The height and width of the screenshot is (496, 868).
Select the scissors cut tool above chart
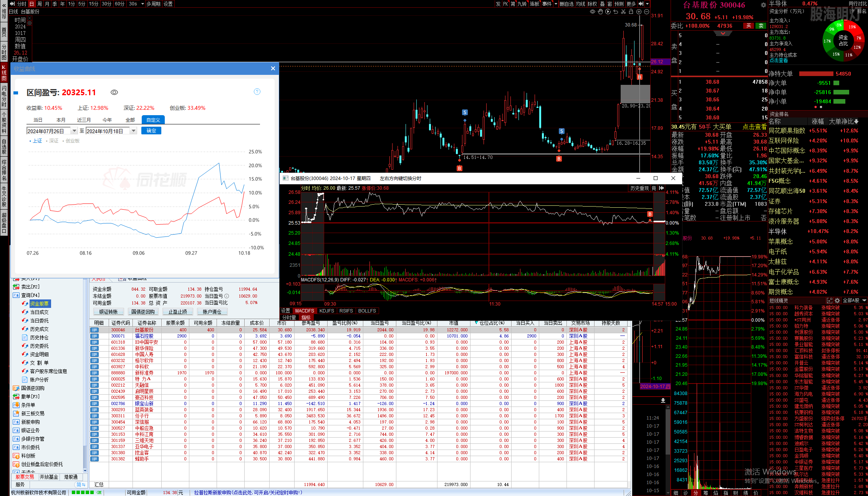click(623, 12)
